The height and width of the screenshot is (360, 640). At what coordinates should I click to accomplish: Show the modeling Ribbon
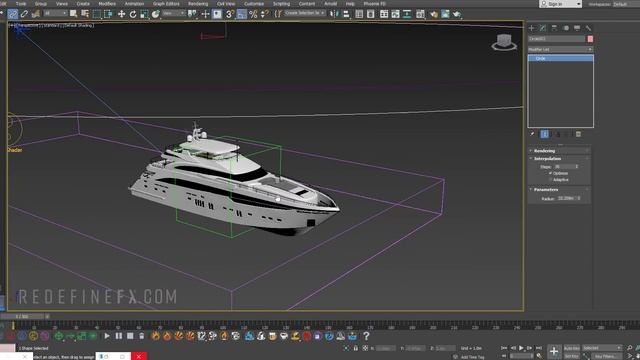[x=384, y=14]
